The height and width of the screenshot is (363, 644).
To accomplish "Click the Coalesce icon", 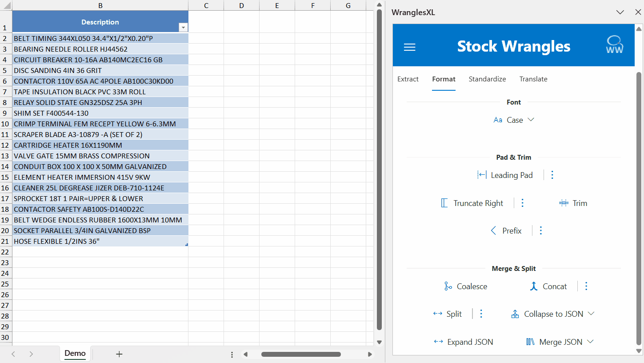I will 448,286.
